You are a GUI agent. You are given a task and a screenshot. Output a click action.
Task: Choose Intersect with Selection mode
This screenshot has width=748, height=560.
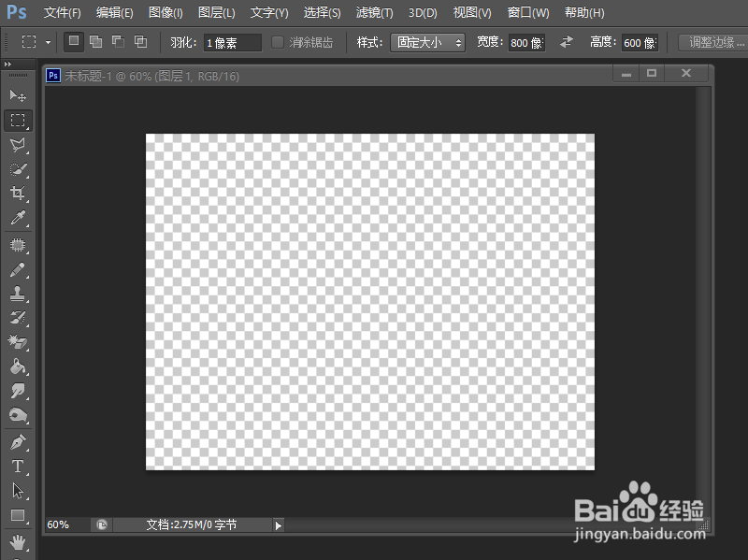point(140,42)
